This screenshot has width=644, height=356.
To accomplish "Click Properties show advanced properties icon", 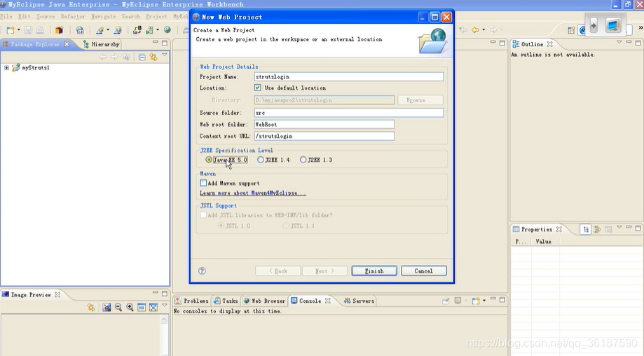I will click(x=597, y=230).
